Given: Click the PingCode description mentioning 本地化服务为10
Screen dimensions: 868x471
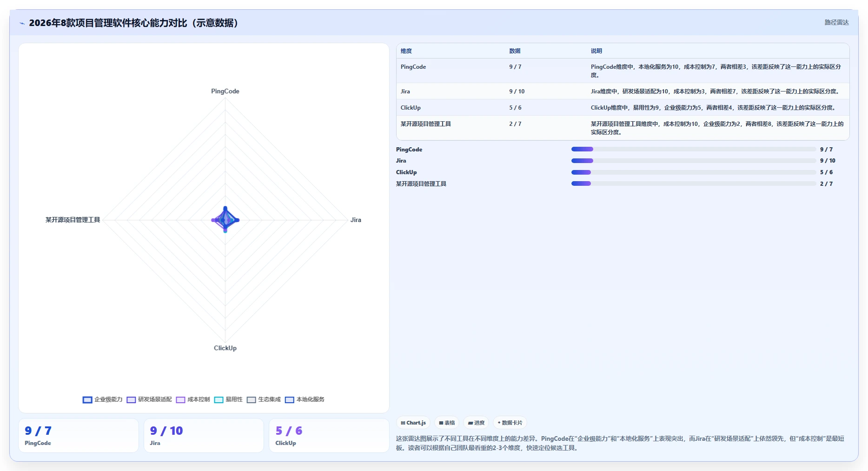Looking at the screenshot, I should (716, 71).
